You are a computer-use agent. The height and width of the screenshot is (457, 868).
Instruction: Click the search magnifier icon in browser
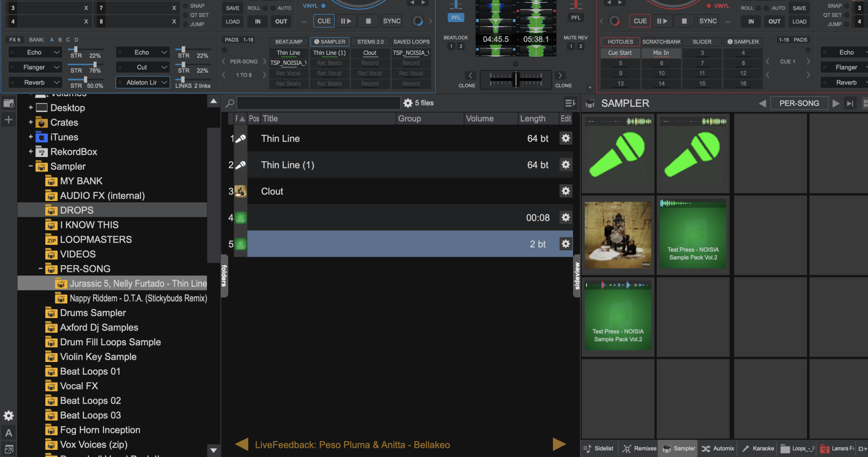click(230, 103)
